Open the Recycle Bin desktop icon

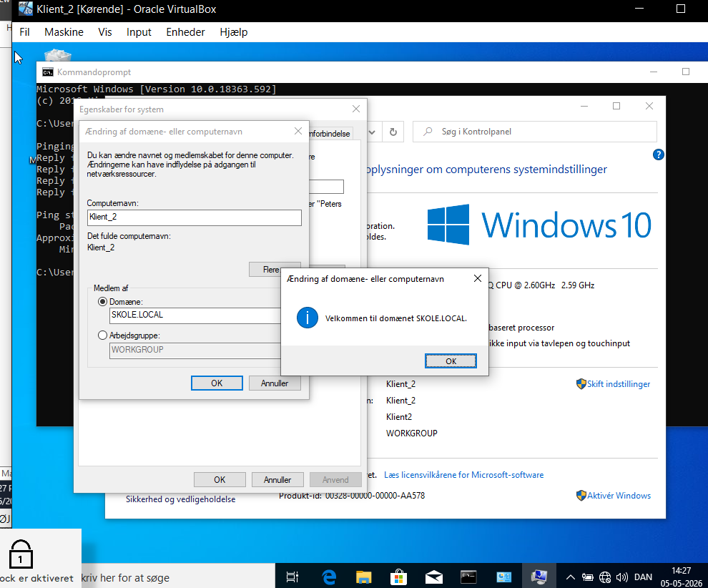coord(58,56)
